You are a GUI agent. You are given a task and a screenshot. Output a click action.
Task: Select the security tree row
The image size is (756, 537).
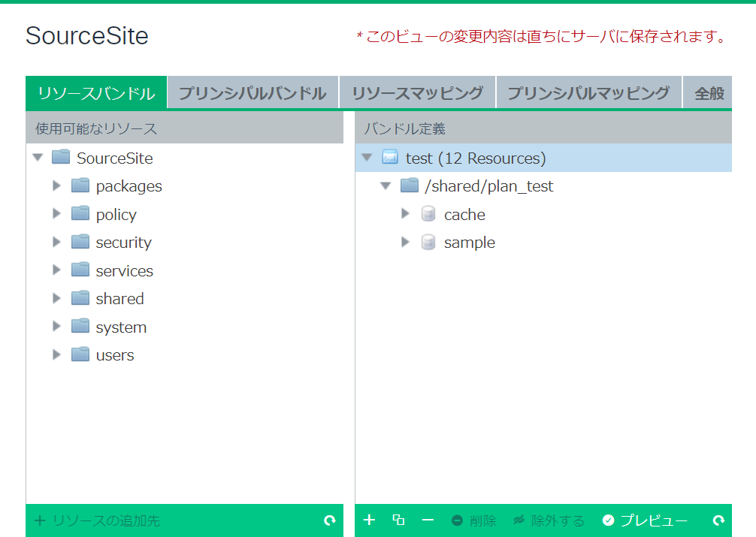click(x=185, y=242)
